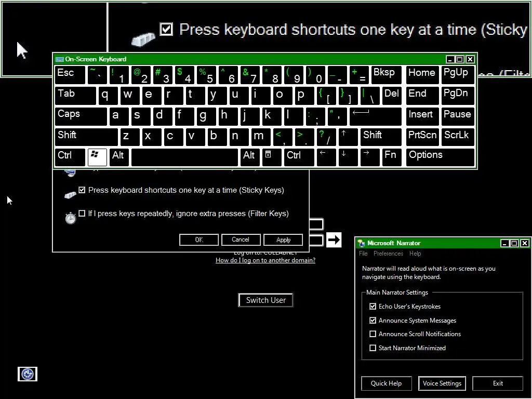
Task: Tap the letter m key
Action: [261, 137]
